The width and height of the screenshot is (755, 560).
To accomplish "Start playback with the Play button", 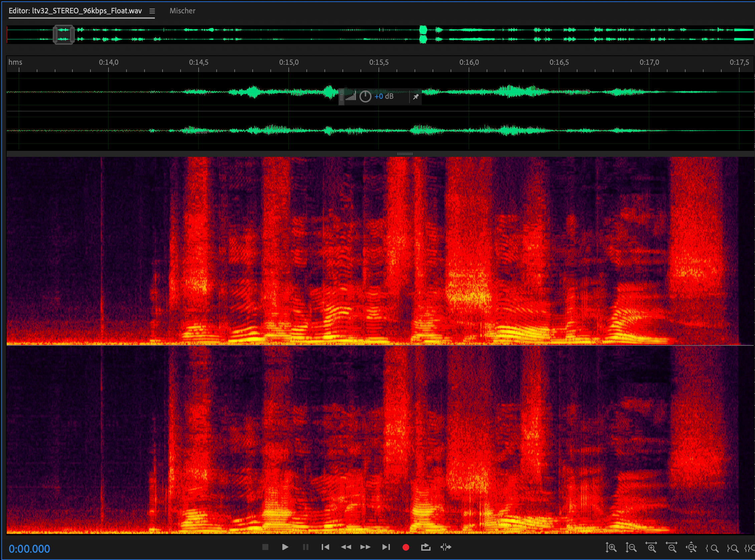I will click(285, 547).
